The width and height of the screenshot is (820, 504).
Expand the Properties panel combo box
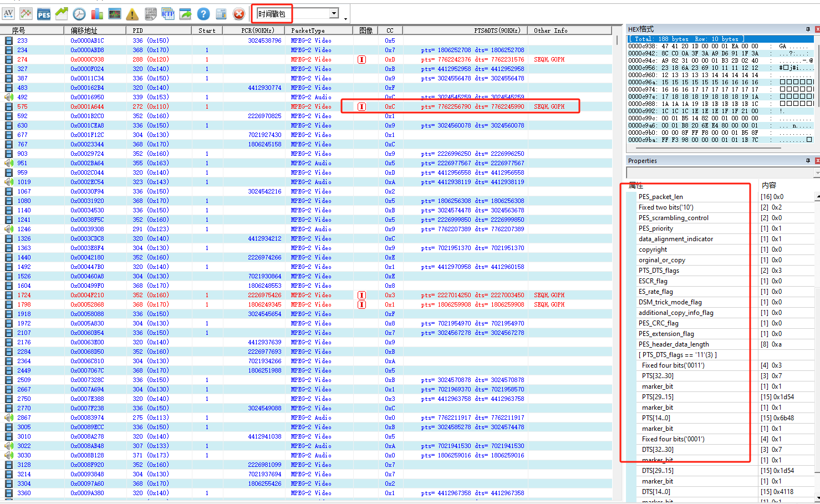pos(817,173)
